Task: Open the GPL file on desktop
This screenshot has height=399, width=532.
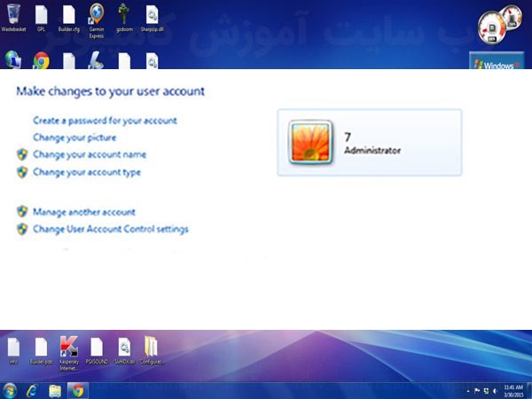Action: (41, 15)
